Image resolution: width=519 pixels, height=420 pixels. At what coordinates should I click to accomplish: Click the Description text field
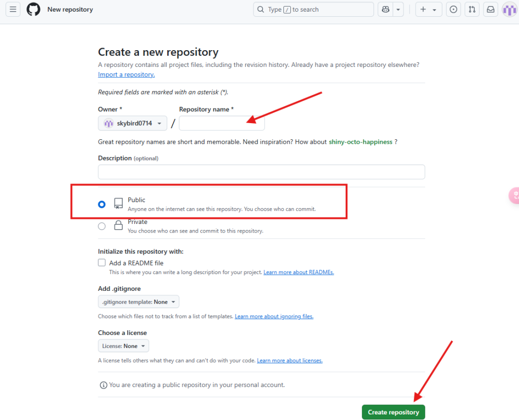pos(262,172)
